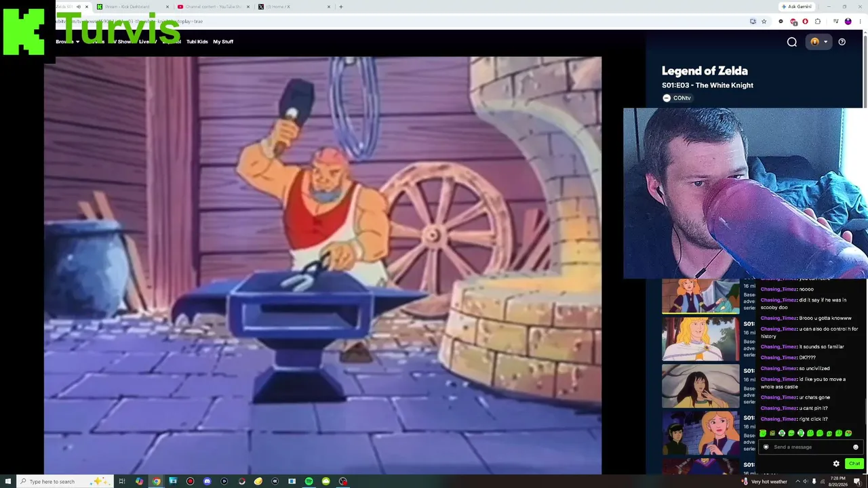The image size is (868, 488).
Task: Open a new browser tab
Action: tap(341, 7)
